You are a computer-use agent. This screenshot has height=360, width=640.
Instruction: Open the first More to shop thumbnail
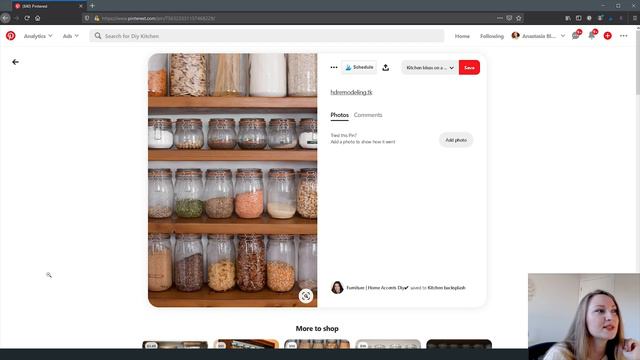pos(175,344)
